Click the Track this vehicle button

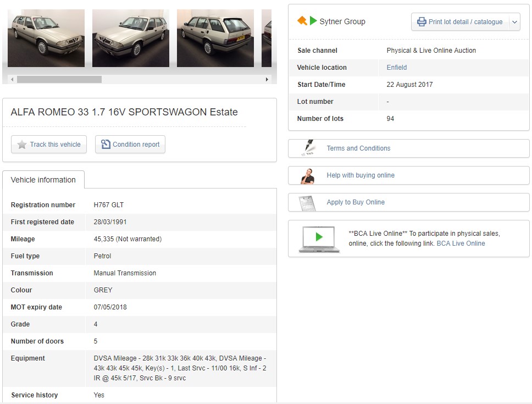[x=49, y=145]
